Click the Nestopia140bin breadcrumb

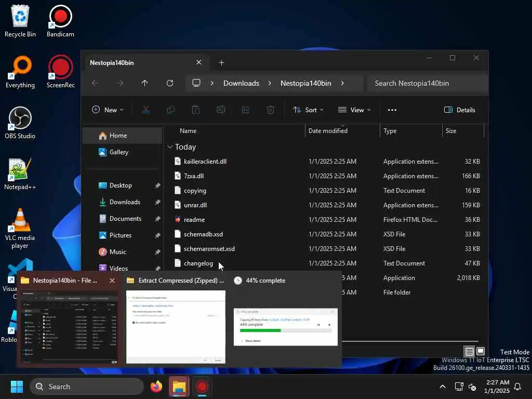coord(305,83)
